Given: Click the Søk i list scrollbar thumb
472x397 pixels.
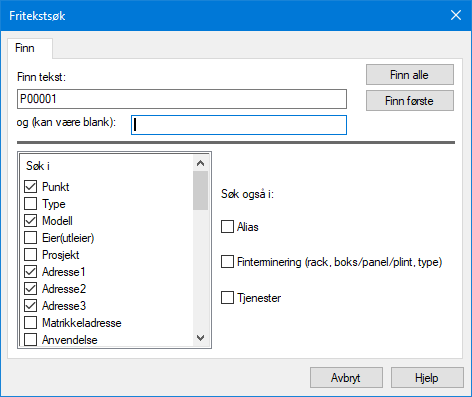Looking at the screenshot, I should [200, 190].
